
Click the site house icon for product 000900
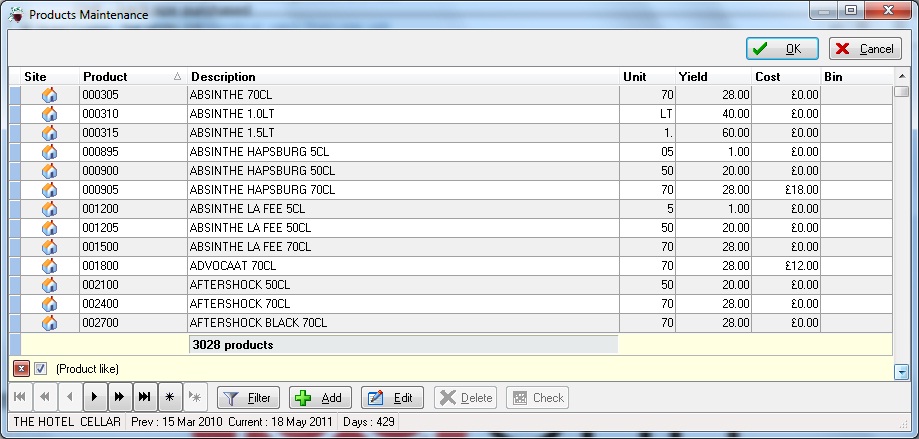click(50, 171)
